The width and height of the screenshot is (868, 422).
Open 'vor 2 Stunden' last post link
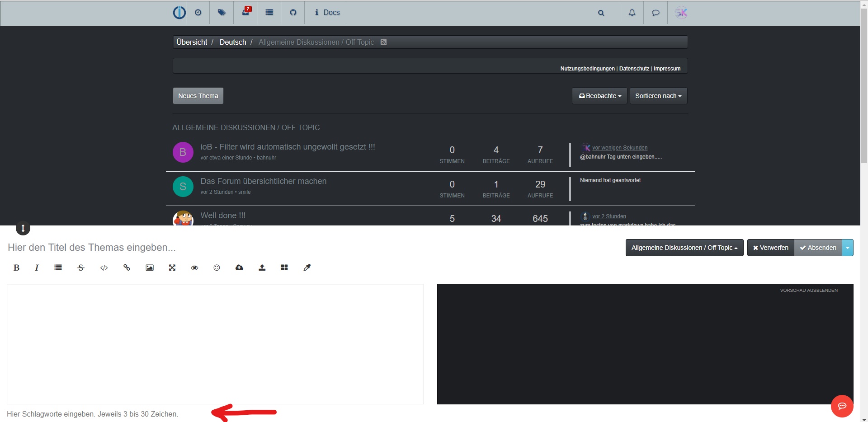(x=609, y=216)
